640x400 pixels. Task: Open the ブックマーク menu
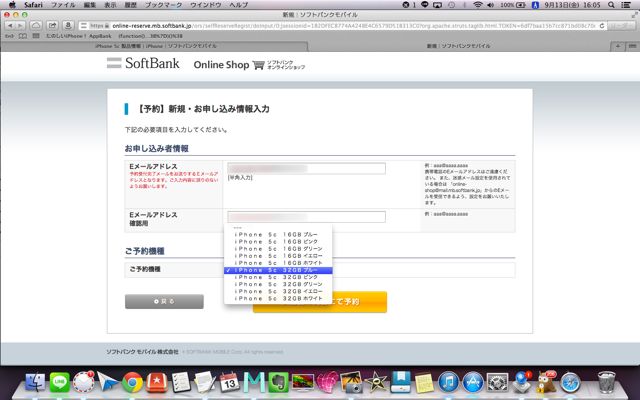[162, 5]
